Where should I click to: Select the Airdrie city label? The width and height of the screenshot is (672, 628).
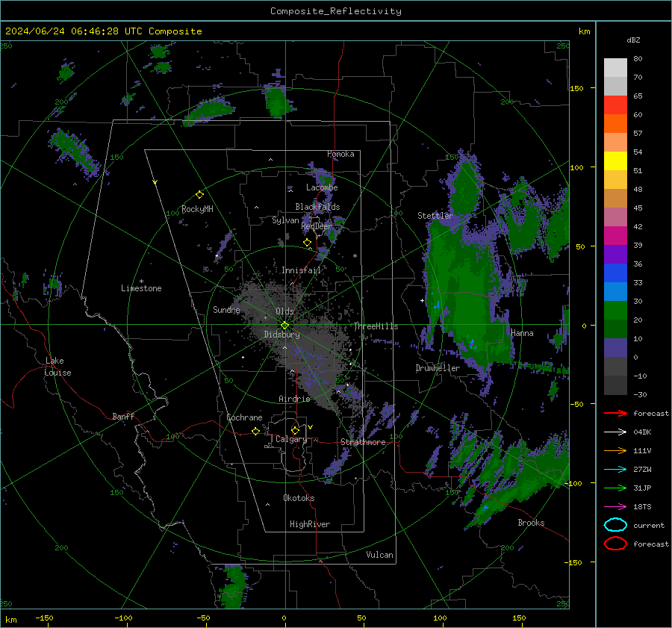(294, 399)
